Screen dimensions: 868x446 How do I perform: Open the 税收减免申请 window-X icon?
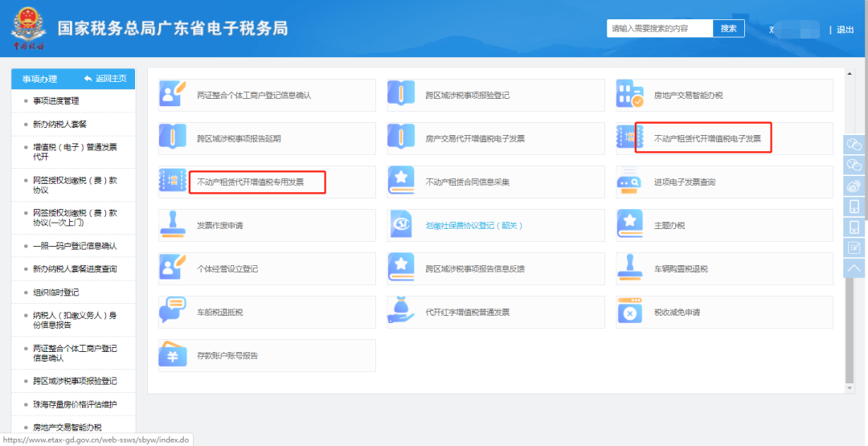(630, 311)
